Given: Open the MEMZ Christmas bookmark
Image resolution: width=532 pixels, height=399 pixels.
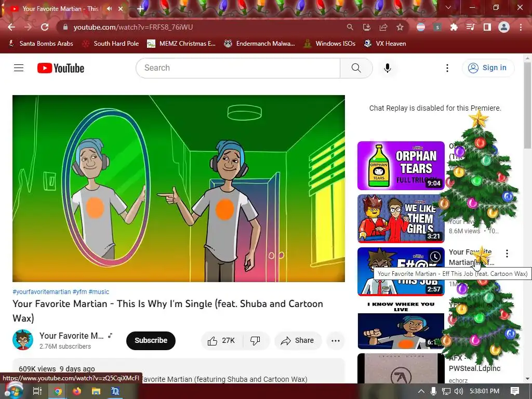Looking at the screenshot, I should [181, 44].
